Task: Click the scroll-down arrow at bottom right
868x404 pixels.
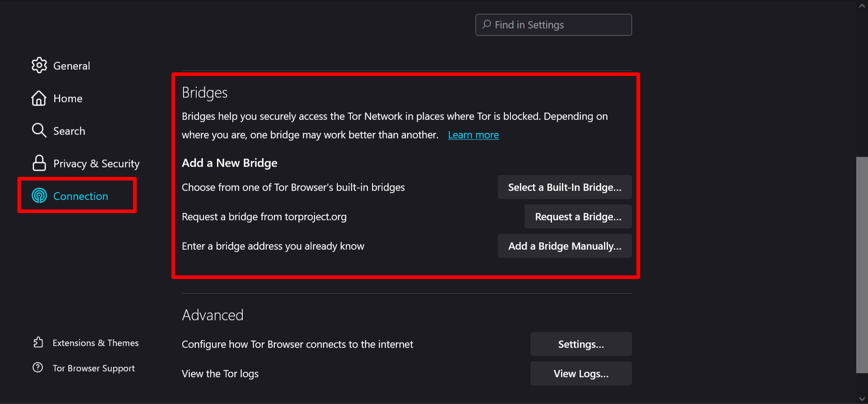Action: point(862,398)
